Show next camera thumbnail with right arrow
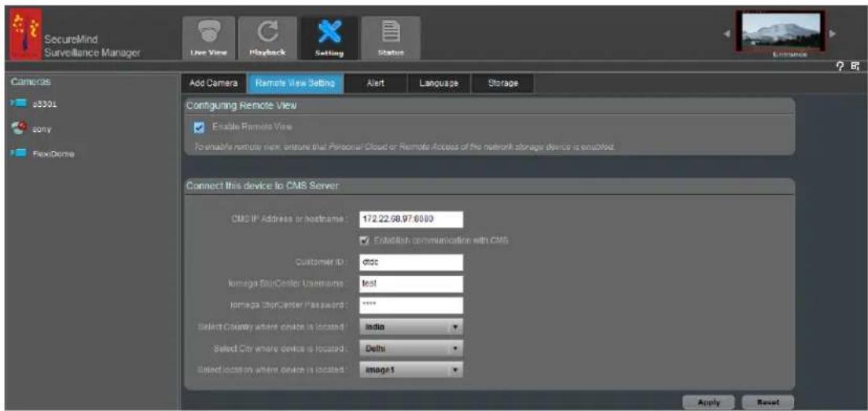Viewport: 868px width, 411px height. point(831,33)
